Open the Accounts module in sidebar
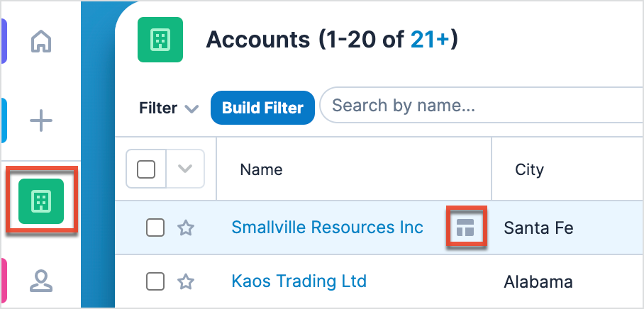 [x=41, y=201]
